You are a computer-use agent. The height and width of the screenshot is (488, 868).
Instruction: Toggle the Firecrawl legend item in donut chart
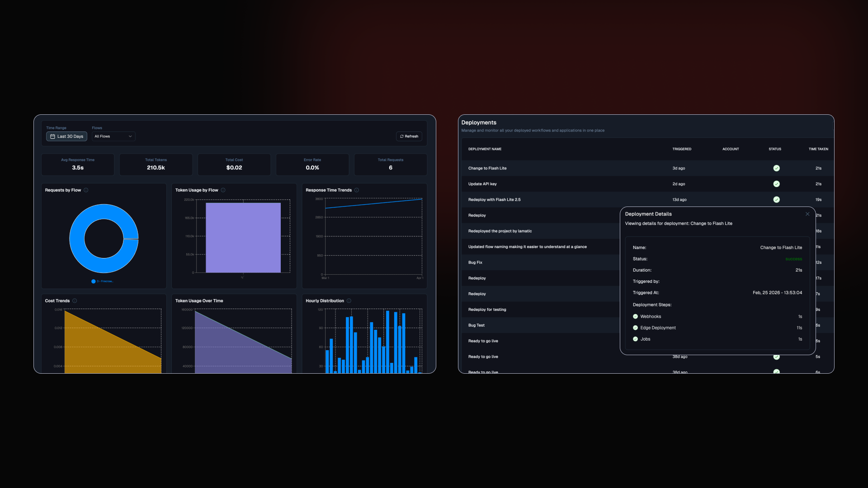tap(103, 282)
